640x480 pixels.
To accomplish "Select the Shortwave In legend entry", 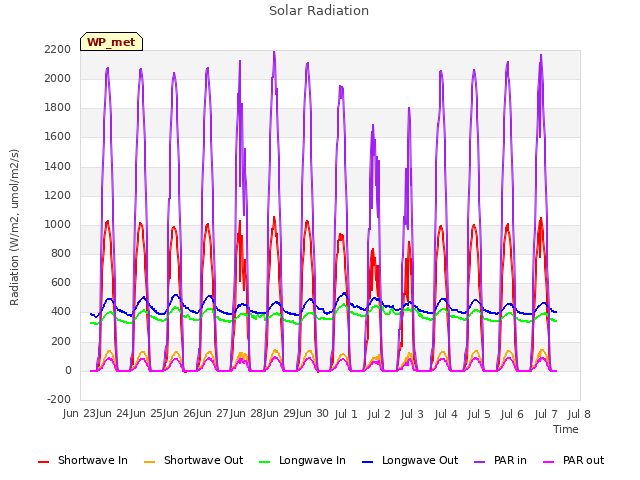I will 83,460.
